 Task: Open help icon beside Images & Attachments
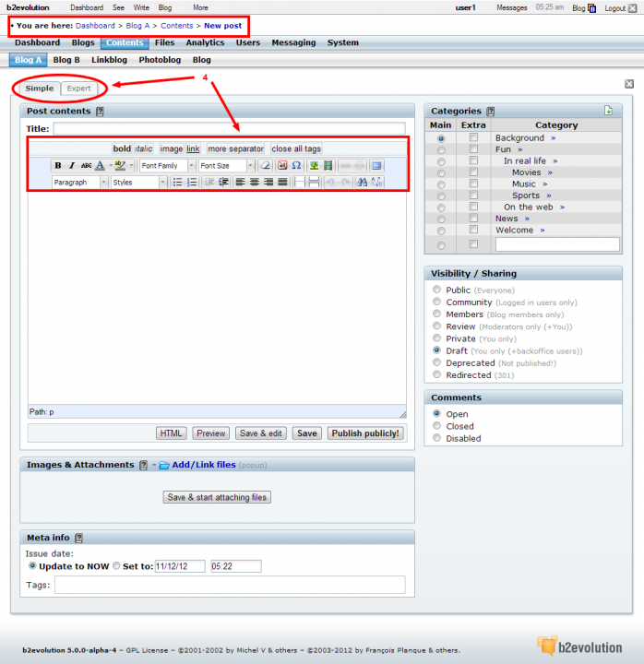tap(144, 465)
